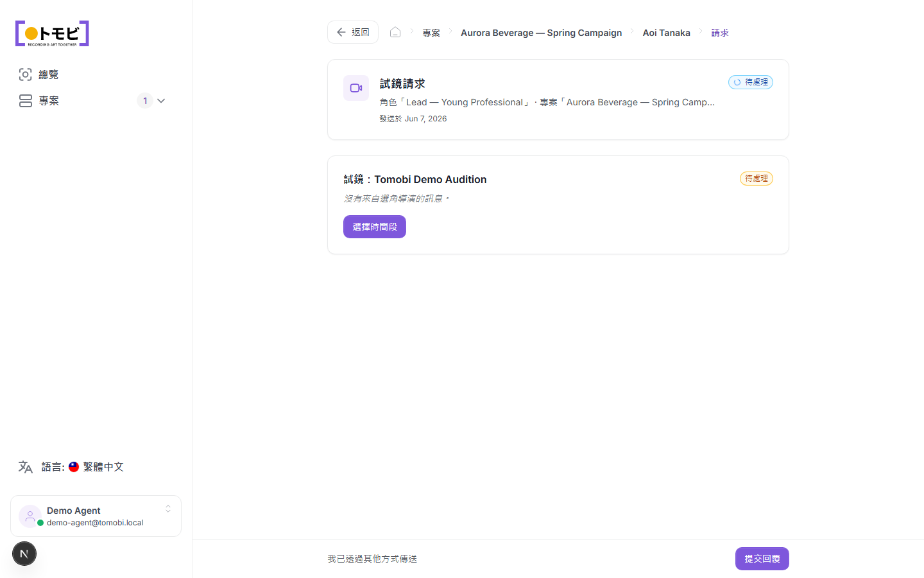The width and height of the screenshot is (924, 578).
Task: Click the 請求 breadcrumb item
Action: coord(720,33)
